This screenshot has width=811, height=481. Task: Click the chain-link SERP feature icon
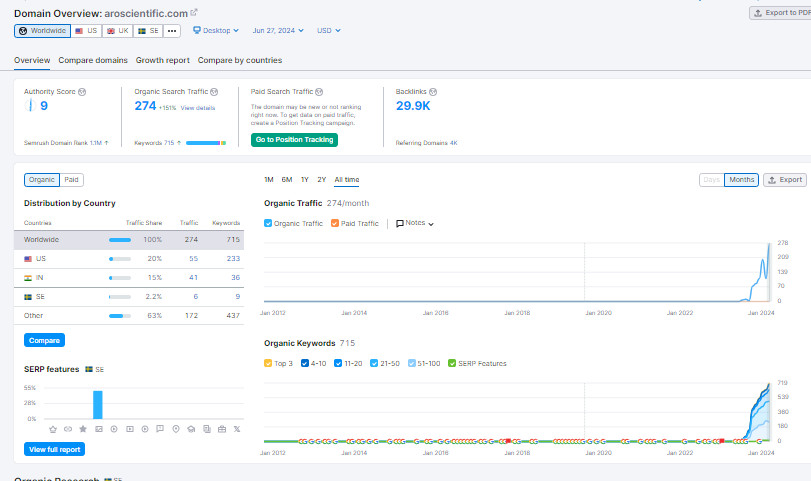point(68,429)
